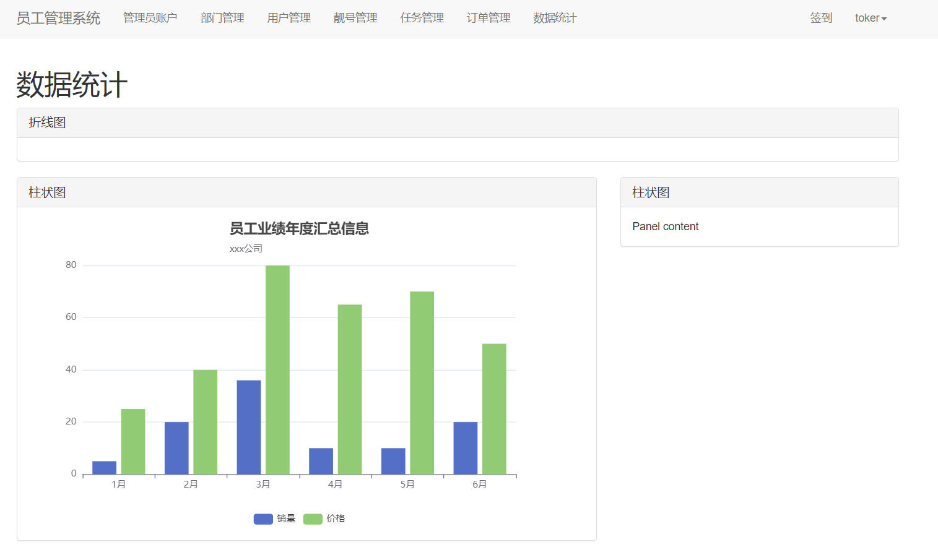
Task: Click the blue 销量 bar for 1月
Action: click(x=104, y=468)
